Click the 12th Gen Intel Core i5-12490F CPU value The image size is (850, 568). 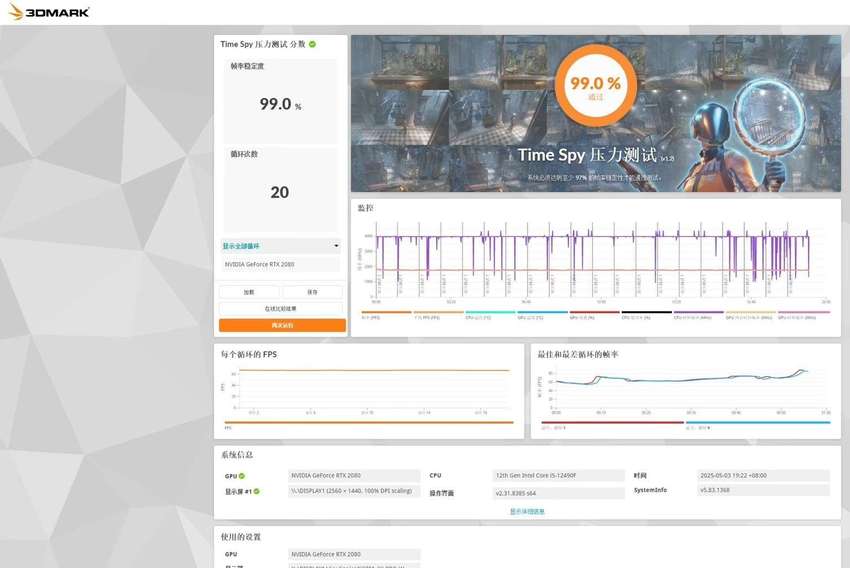pos(558,475)
